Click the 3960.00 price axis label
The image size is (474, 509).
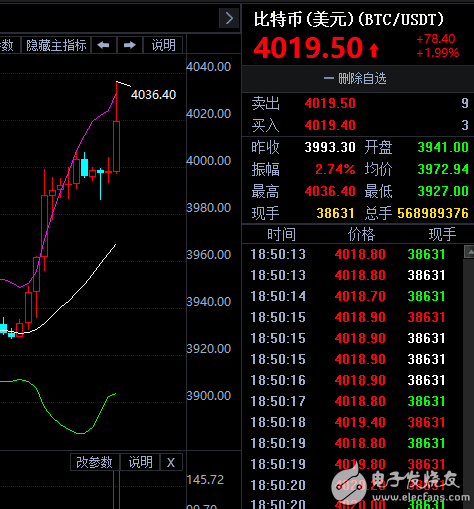click(209, 255)
